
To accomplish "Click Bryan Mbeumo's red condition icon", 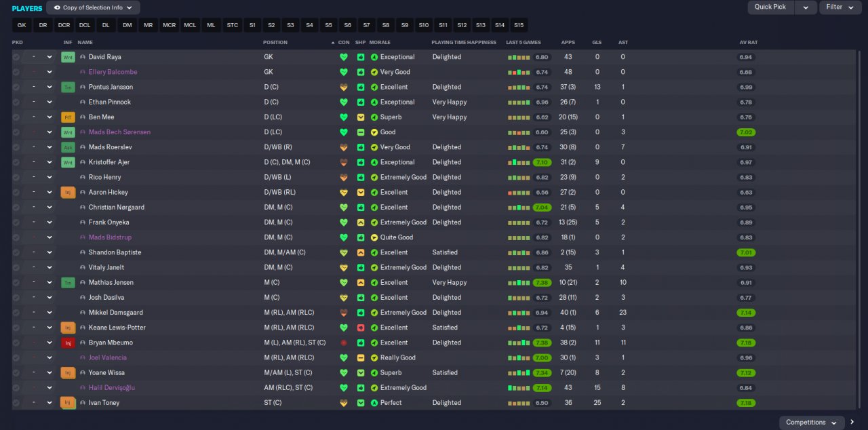I will [x=344, y=343].
